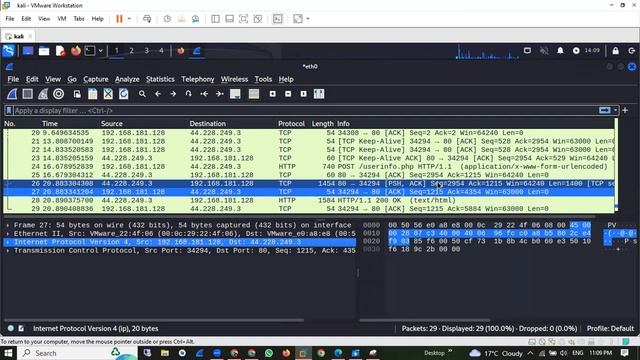
Task: Sort packet list by Source column
Action: click(111, 124)
